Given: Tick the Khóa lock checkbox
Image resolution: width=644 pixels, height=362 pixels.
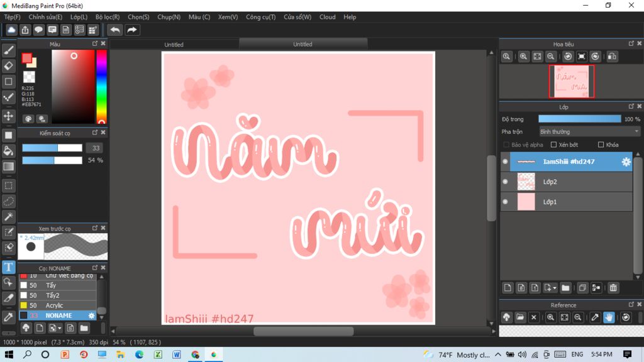Looking at the screenshot, I should click(601, 145).
